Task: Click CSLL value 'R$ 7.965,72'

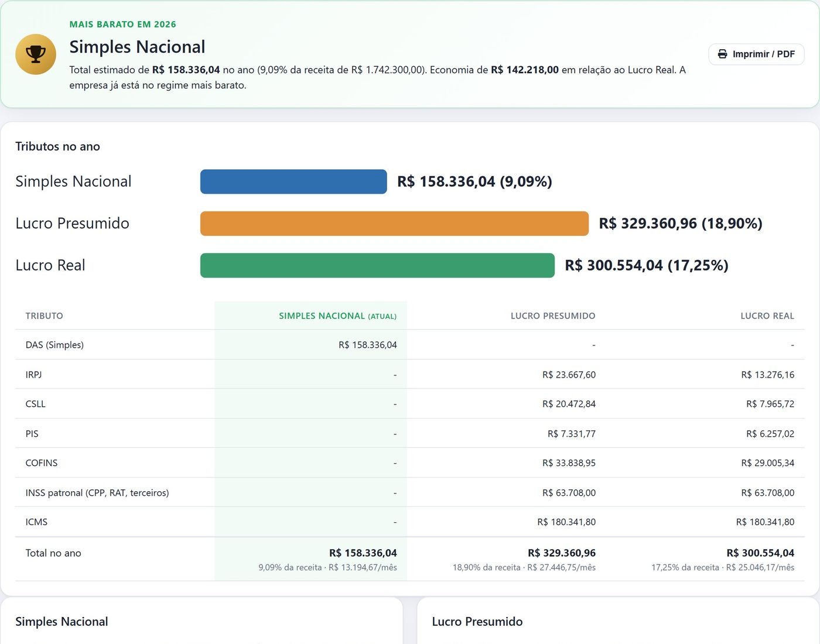Action: (770, 404)
